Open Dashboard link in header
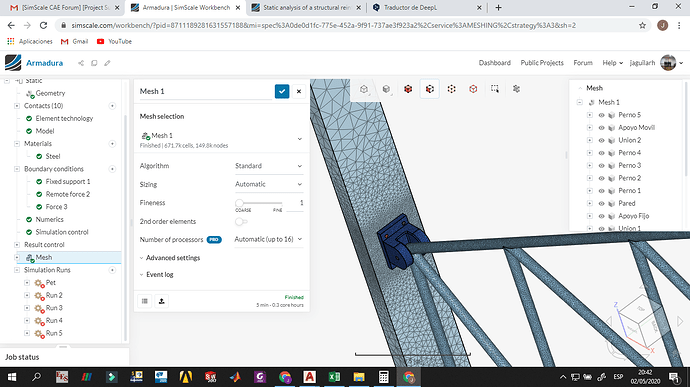Viewport: 690px width, 387px height. (495, 63)
